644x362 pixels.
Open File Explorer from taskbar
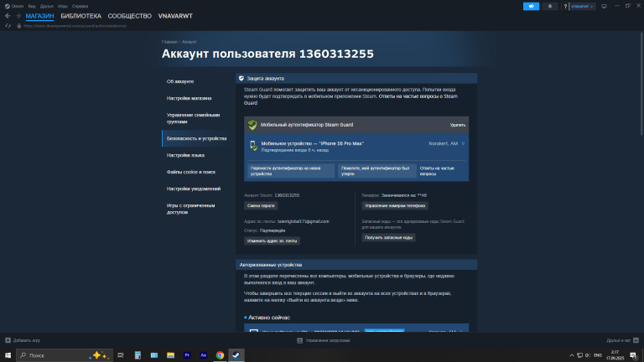[x=170, y=355]
